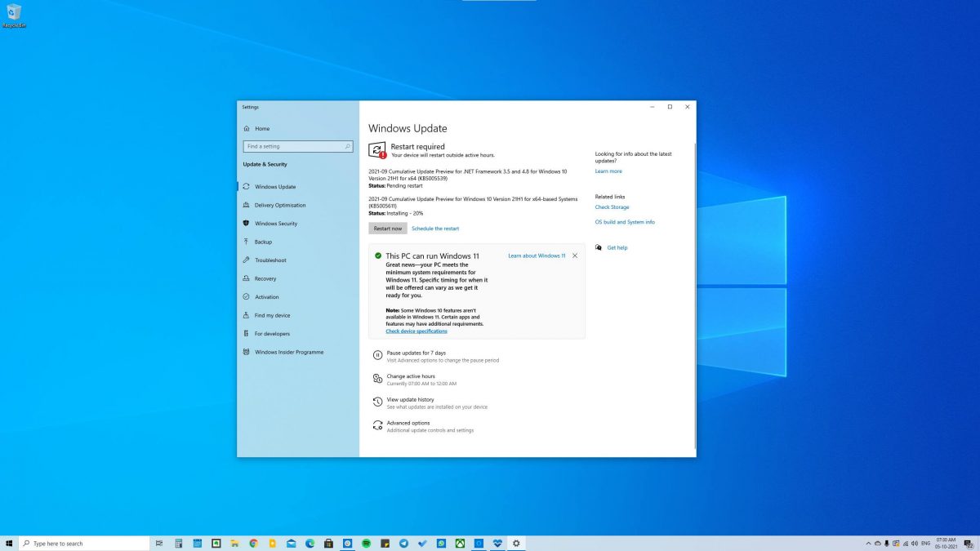Launch Microsoft Edge from the taskbar
The width and height of the screenshot is (980, 551).
pos(310,542)
